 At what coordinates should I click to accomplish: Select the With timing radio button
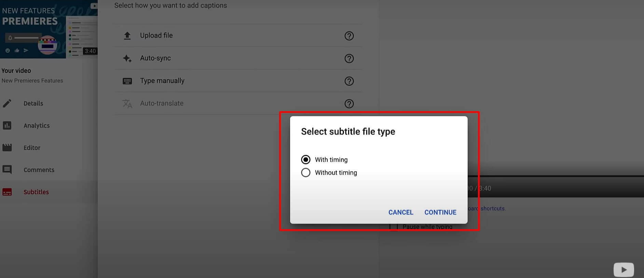click(306, 160)
